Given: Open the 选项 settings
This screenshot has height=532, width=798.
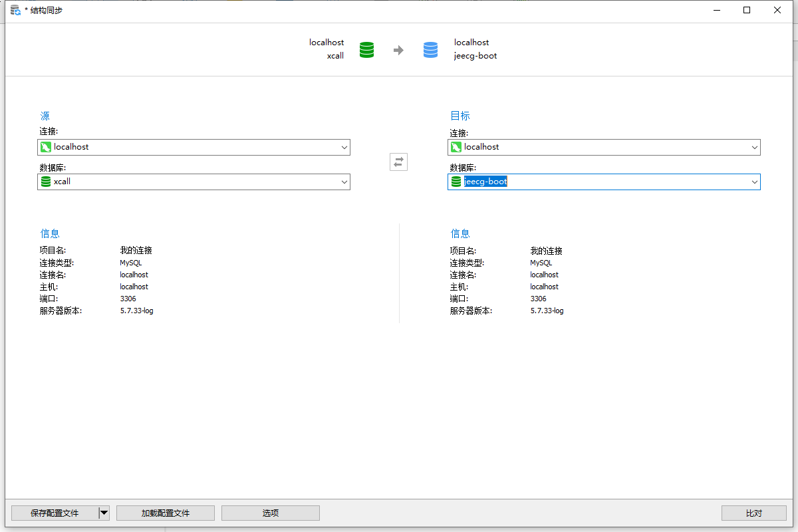Looking at the screenshot, I should coord(270,513).
